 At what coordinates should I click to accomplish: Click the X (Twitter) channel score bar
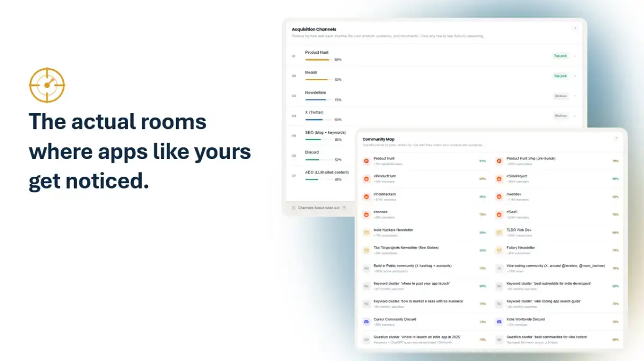click(319, 119)
